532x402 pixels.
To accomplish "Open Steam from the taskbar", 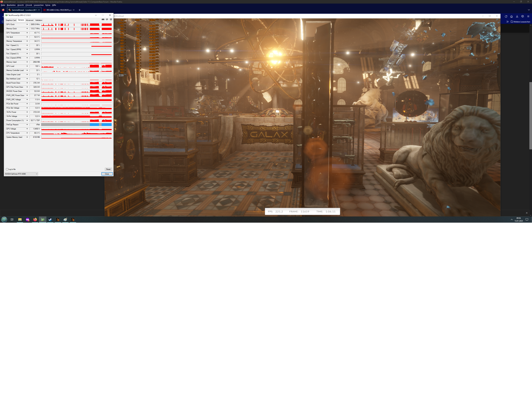I will coord(50,220).
